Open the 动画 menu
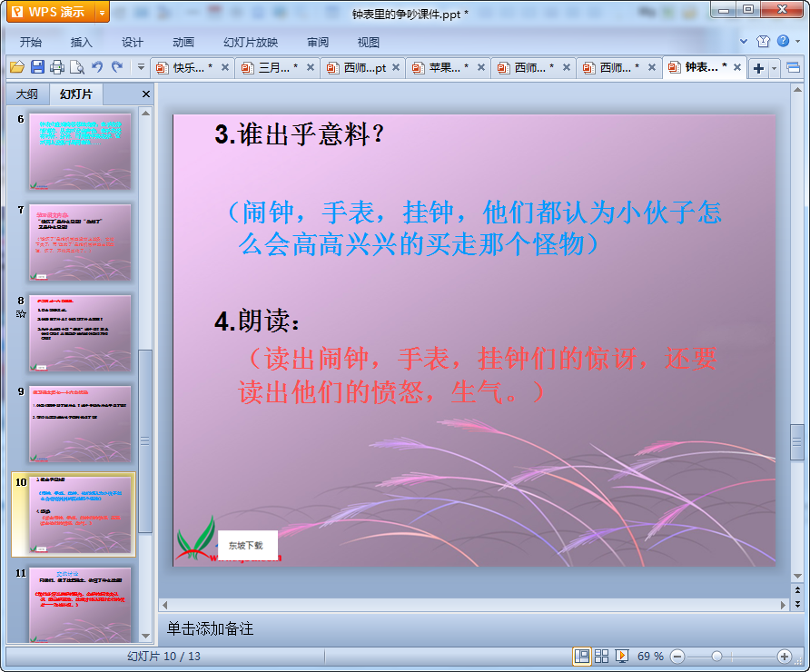Viewport: 810px width, 672px height. 183,42
